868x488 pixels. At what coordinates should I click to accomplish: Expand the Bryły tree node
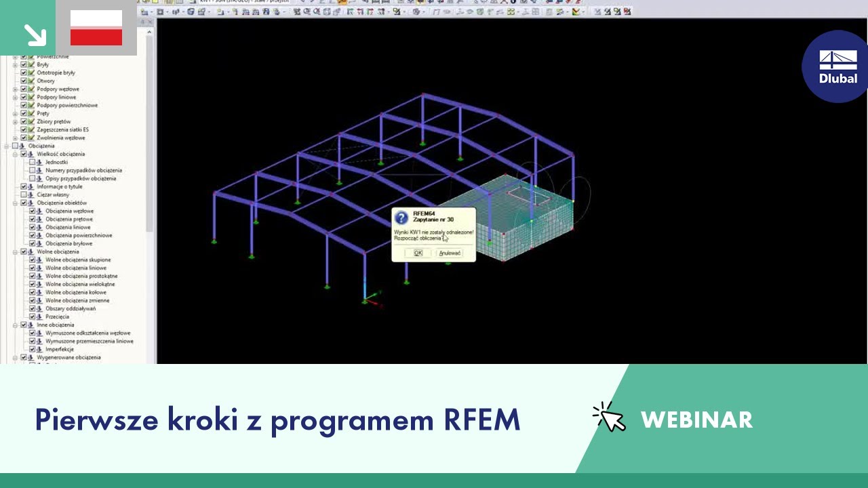tap(15, 64)
